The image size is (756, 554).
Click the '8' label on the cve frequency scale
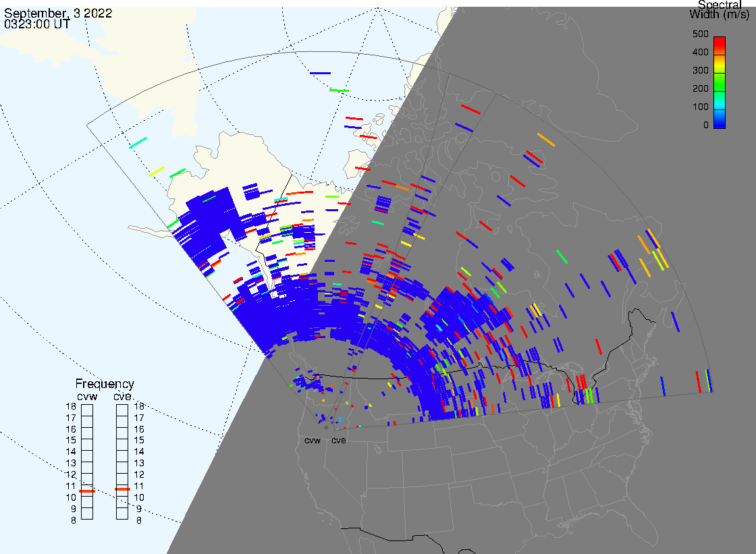tap(139, 521)
